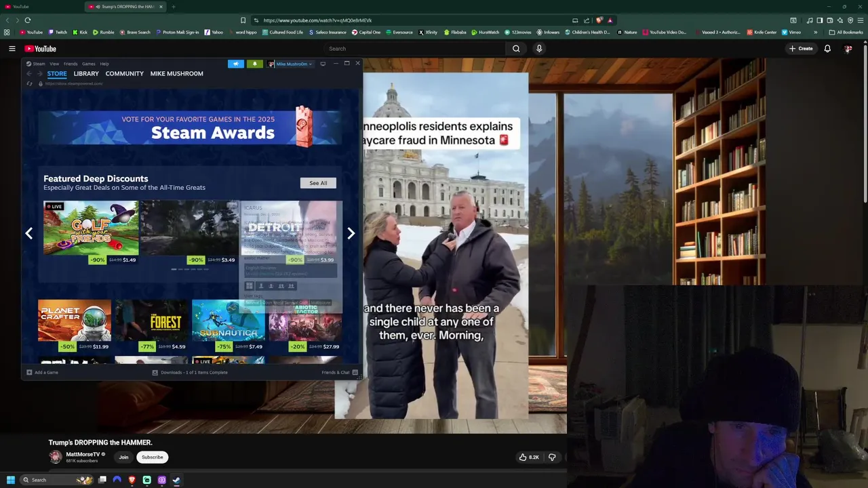This screenshot has height=488, width=868.
Task: Open the Help menu in Steam
Action: 104,64
